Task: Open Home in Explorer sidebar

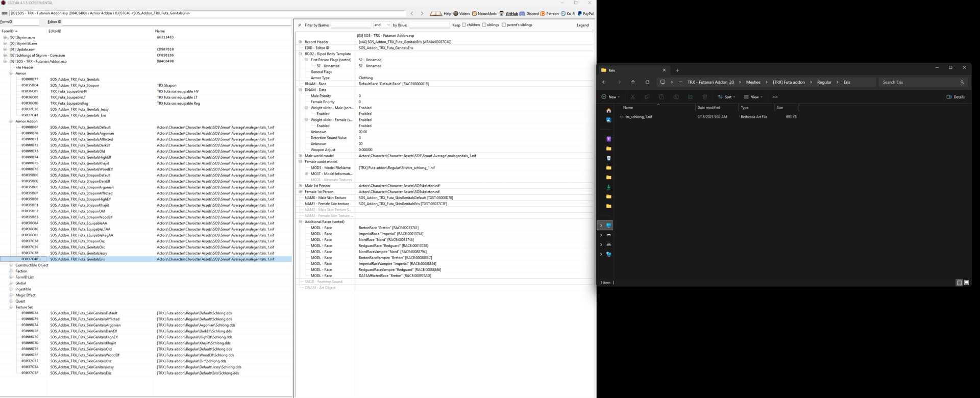Action: coord(608,110)
